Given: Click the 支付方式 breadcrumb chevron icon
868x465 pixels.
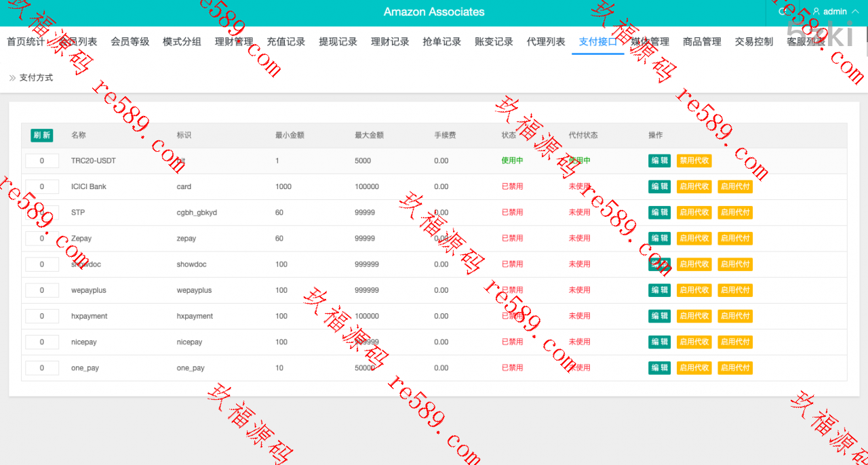Looking at the screenshot, I should click(12, 78).
